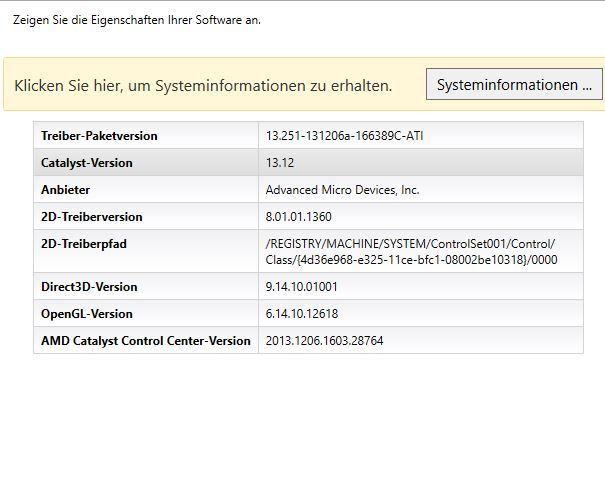Select the highlighted Catalyst-Version label
The height and width of the screenshot is (503, 605).
coord(87,163)
